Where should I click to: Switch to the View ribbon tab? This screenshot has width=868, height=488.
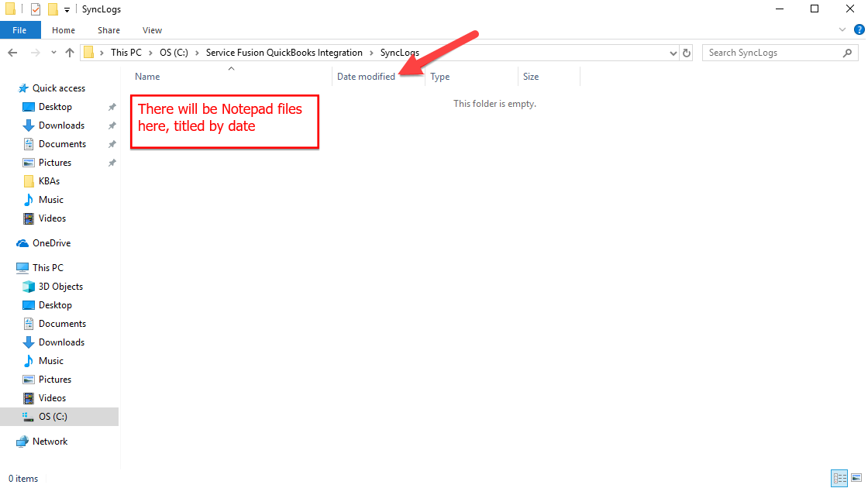(152, 30)
